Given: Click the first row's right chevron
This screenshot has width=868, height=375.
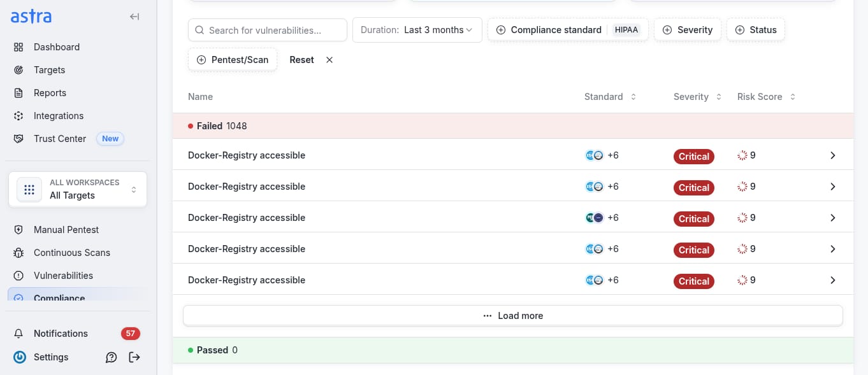Looking at the screenshot, I should [x=832, y=155].
